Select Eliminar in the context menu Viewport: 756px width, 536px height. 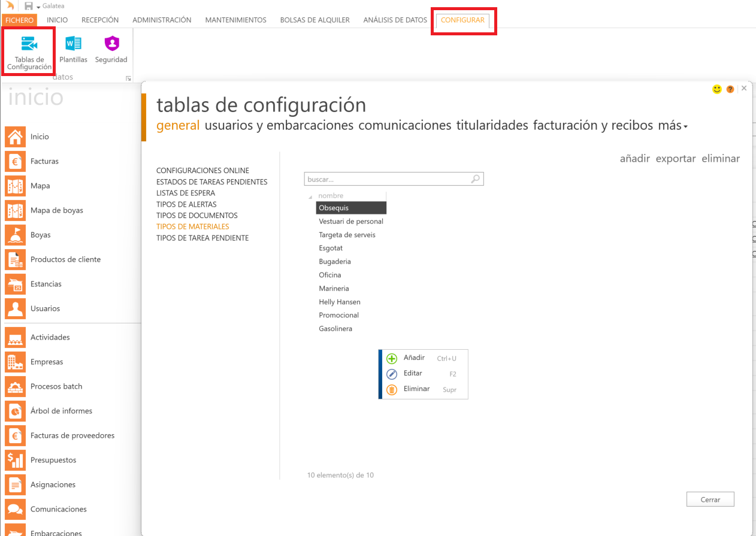tap(416, 389)
